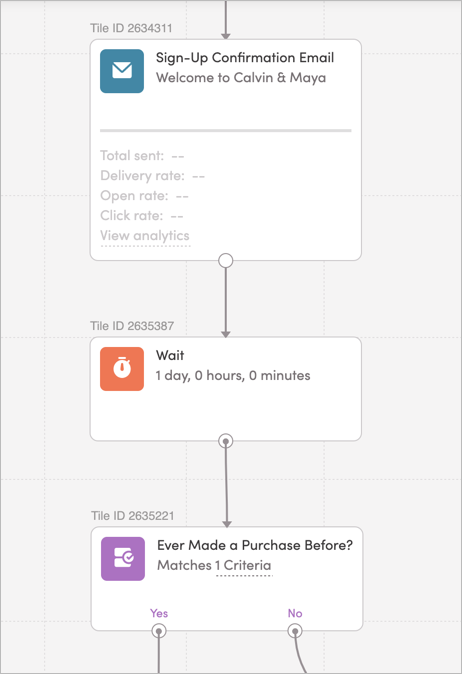Click the output connector below the Wait tile
Viewport: 462px width, 674px height.
tap(226, 441)
